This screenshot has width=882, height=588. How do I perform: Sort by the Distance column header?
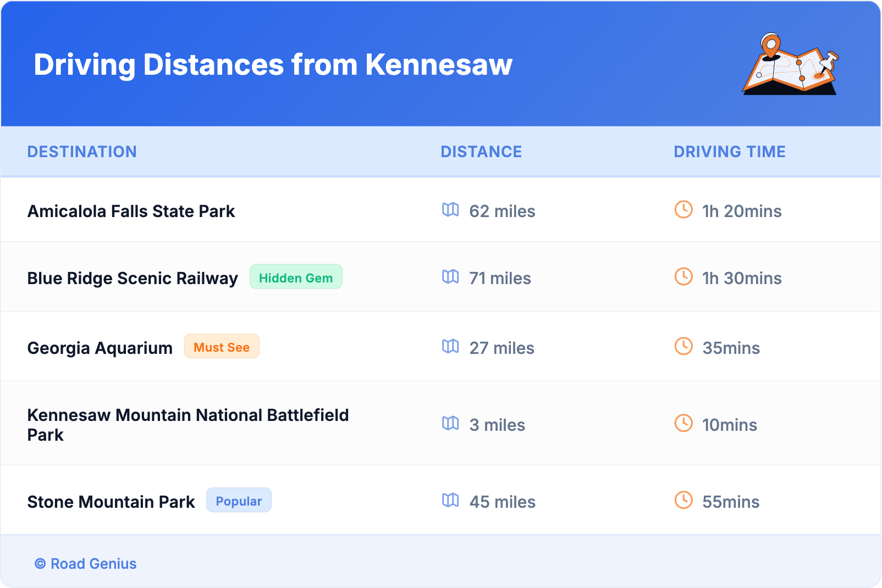[481, 152]
